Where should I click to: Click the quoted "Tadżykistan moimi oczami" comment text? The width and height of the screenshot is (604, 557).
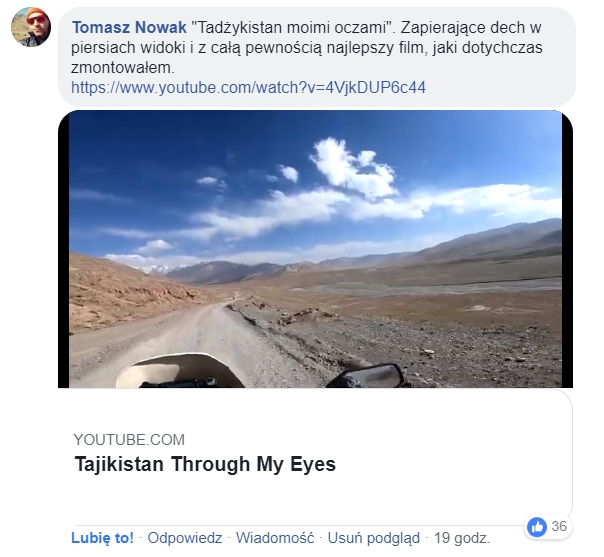291,27
